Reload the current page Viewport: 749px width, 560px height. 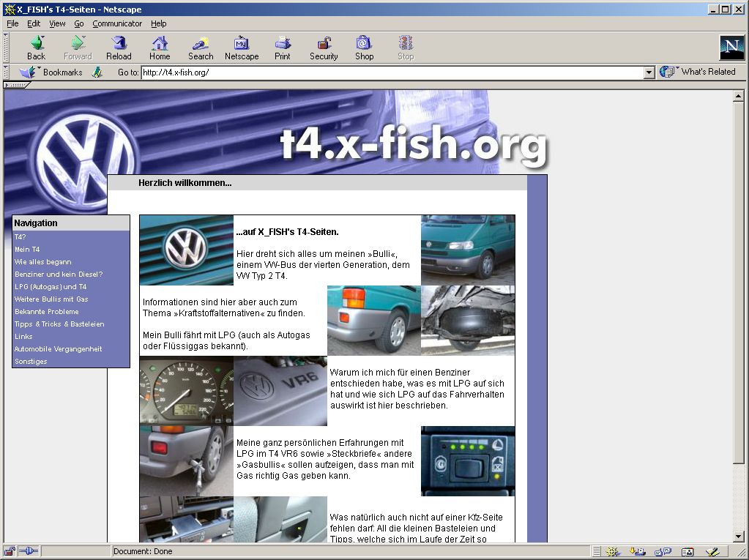119,48
